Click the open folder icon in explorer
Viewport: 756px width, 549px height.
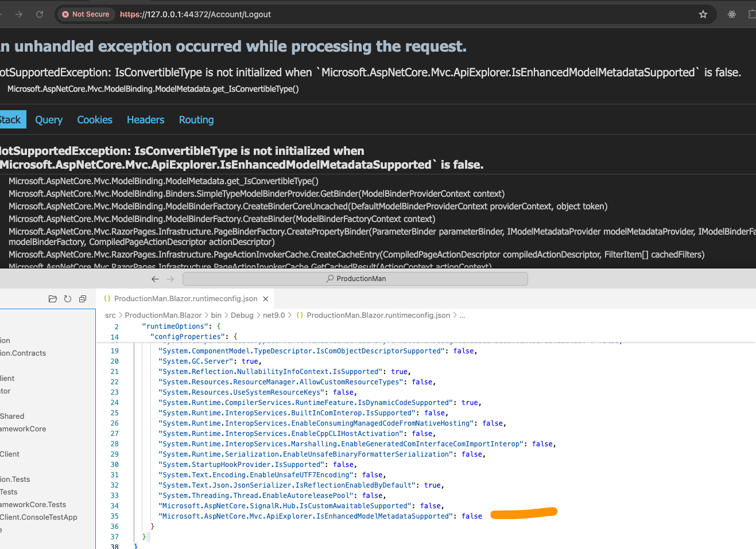53,299
